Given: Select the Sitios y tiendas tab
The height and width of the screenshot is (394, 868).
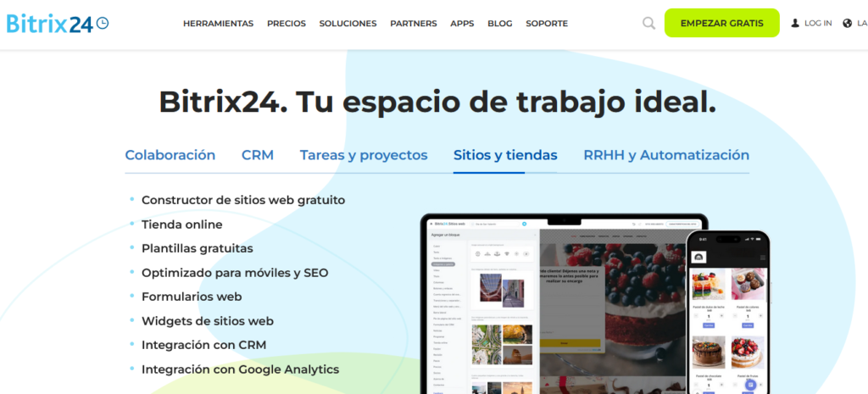Looking at the screenshot, I should click(505, 156).
